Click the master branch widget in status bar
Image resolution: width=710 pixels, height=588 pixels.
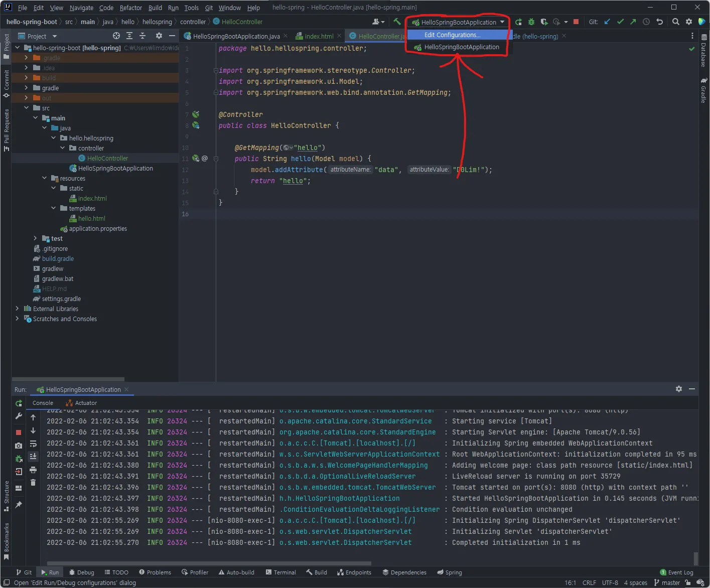click(667, 583)
